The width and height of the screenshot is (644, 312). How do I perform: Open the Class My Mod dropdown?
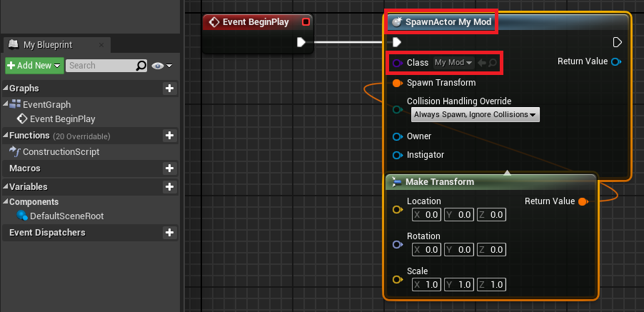[x=453, y=63]
